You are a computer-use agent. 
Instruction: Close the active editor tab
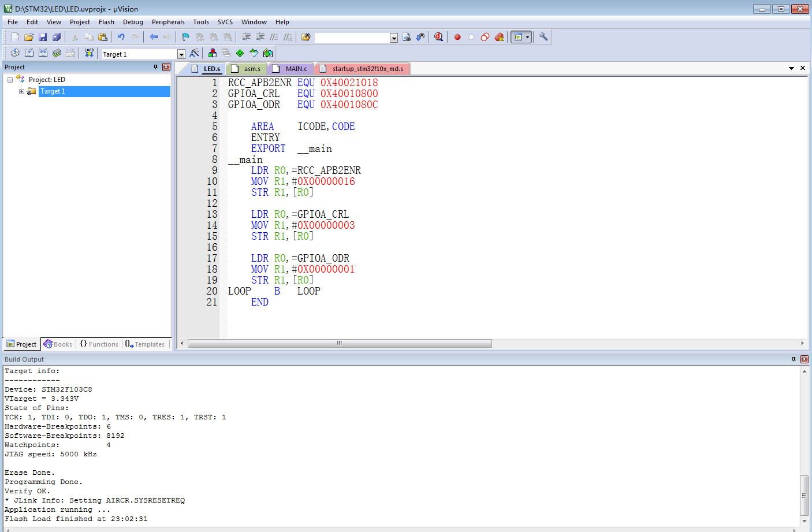coord(802,68)
